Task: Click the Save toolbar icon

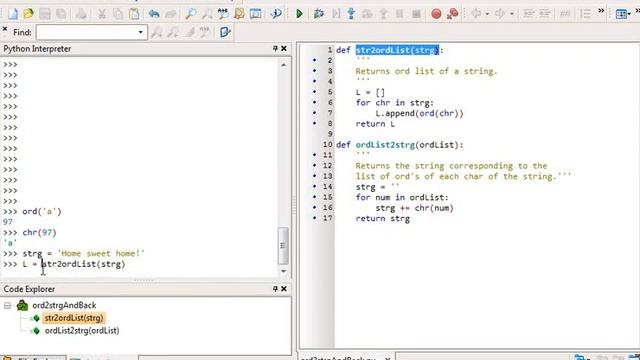Action: [x=44, y=14]
